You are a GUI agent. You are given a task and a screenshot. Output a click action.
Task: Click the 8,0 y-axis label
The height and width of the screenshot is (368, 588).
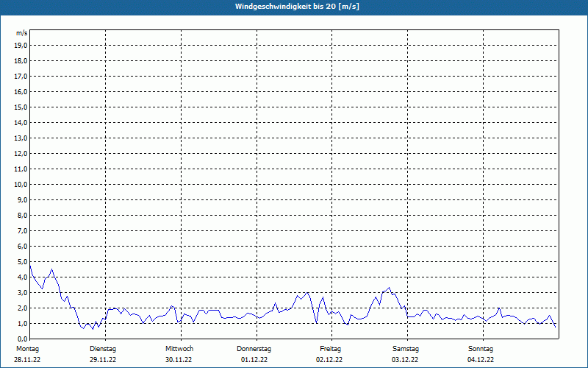click(23, 215)
